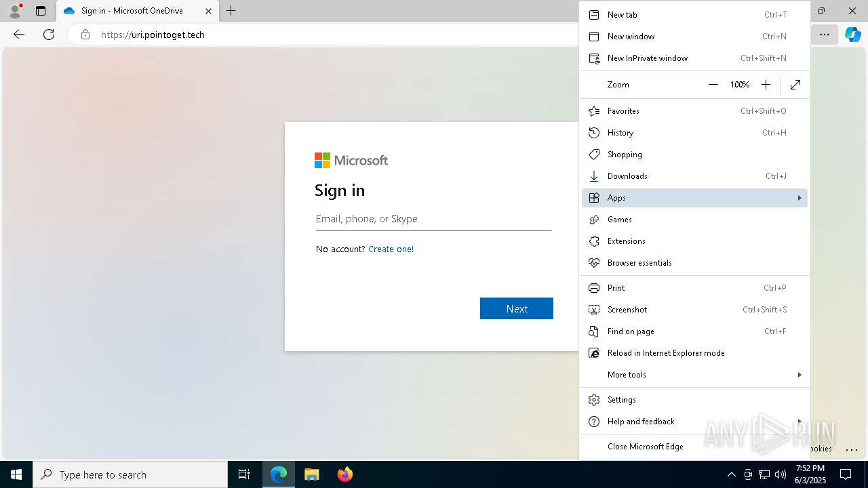Open a New tab from the menu
This screenshot has width=868, height=488.
694,15
